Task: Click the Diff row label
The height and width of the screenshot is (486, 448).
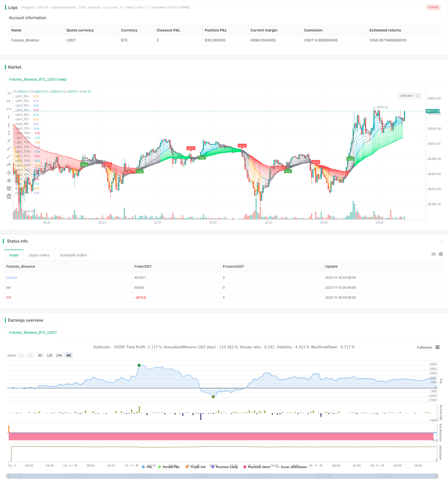Action: 9,297
